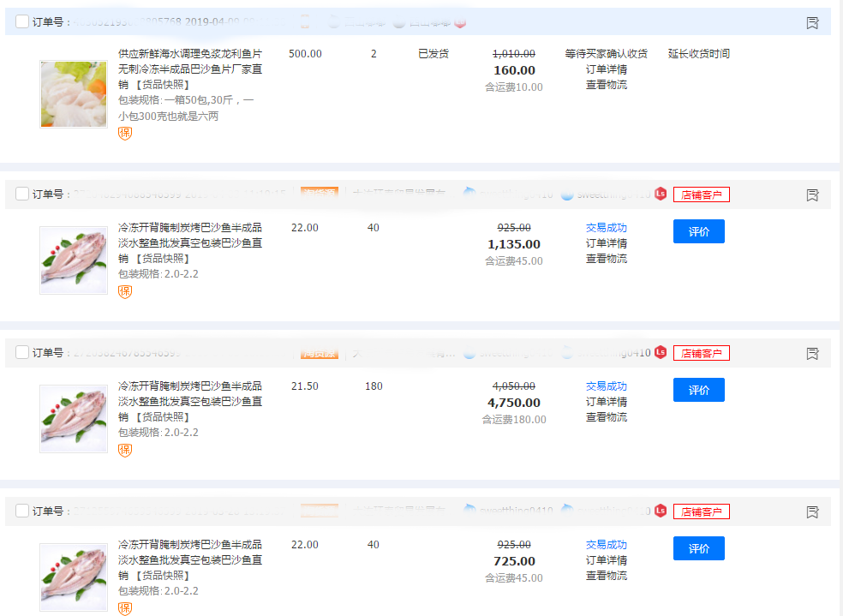Click the remark flag icon on the fourth order

(x=812, y=511)
